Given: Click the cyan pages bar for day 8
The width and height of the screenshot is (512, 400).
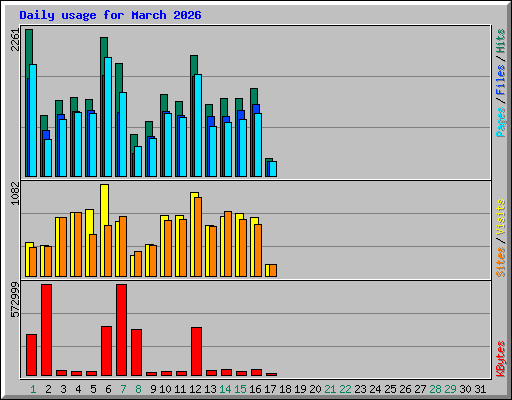Looking at the screenshot, I should click(x=138, y=161).
